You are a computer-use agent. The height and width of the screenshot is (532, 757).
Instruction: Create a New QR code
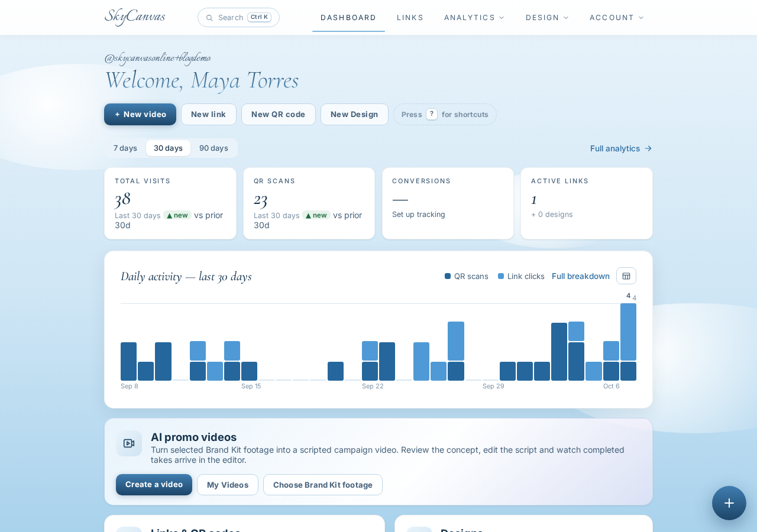(x=279, y=114)
